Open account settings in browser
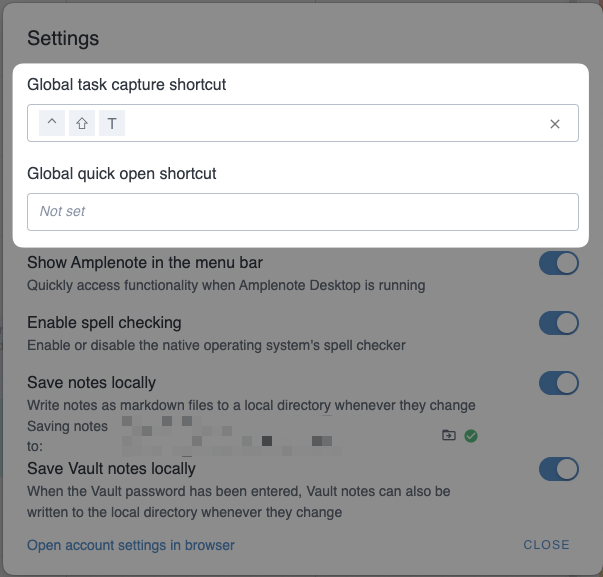The width and height of the screenshot is (603, 577). (131, 545)
